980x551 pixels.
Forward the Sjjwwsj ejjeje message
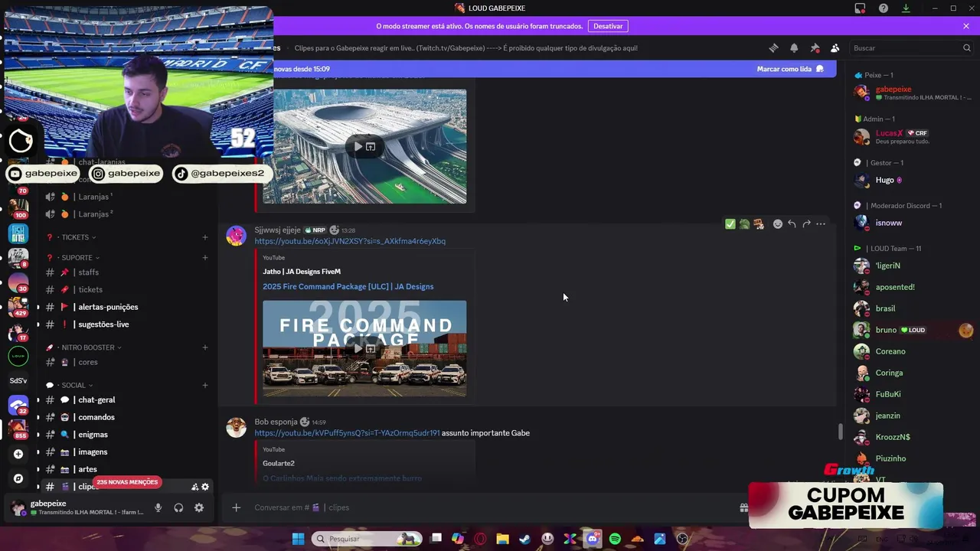[x=806, y=224]
